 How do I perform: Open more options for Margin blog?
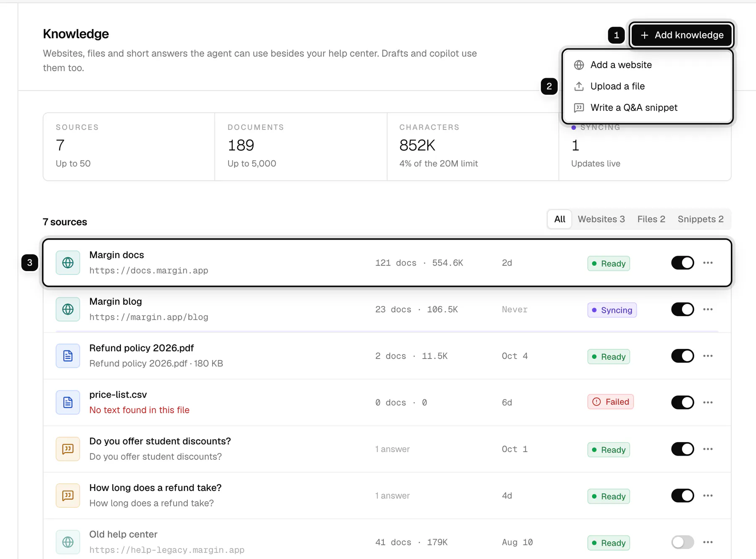point(708,309)
